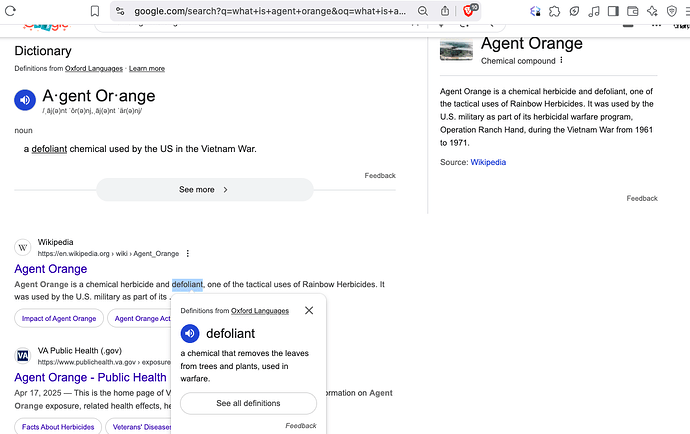The image size is (690, 434).
Task: Click the VA Public Health favicon
Action: tap(23, 356)
